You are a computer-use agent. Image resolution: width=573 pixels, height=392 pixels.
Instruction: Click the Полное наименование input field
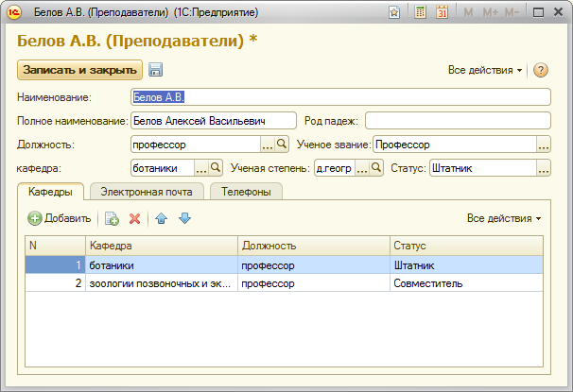pos(214,121)
